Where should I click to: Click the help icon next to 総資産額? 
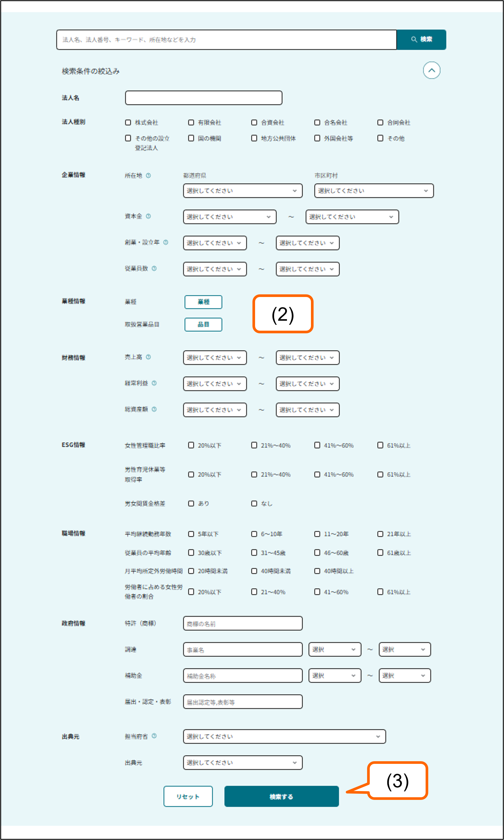click(x=154, y=409)
